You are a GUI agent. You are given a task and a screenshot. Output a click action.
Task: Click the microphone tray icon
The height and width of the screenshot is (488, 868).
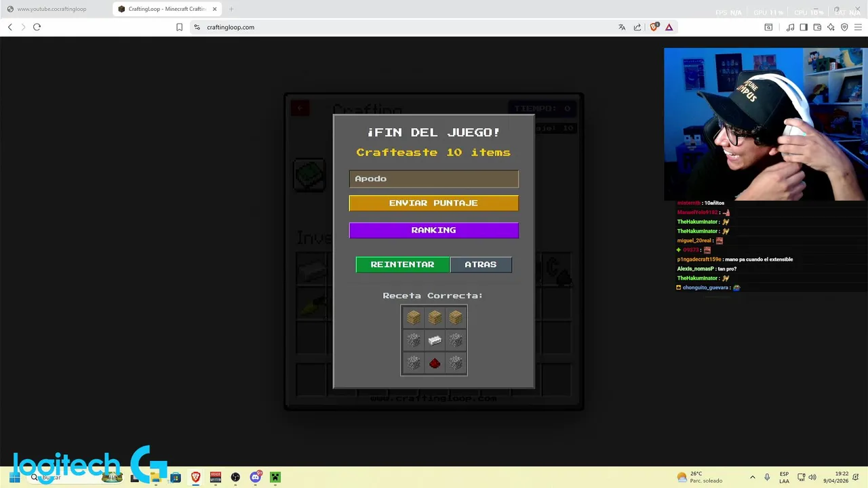(x=767, y=477)
